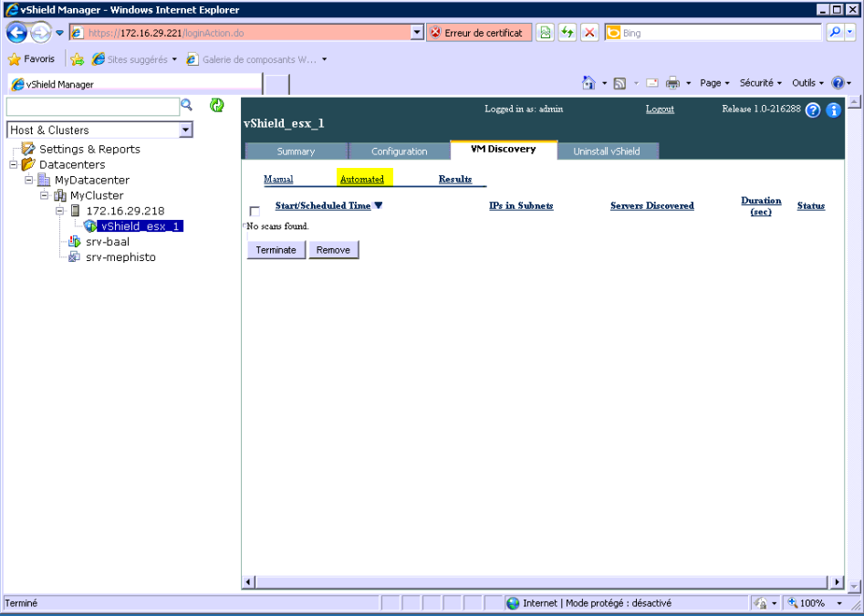
Task: Click the green refresh icon in sidebar
Action: point(217,106)
